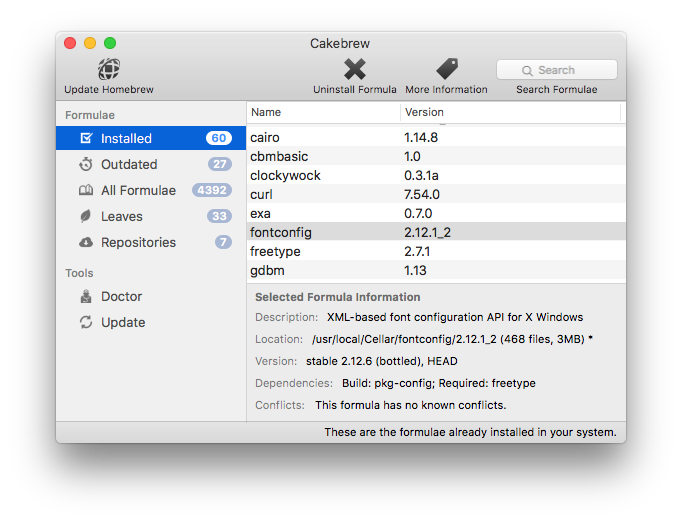The height and width of the screenshot is (523, 682).
Task: Open Repositories in the sidebar
Action: [151, 242]
